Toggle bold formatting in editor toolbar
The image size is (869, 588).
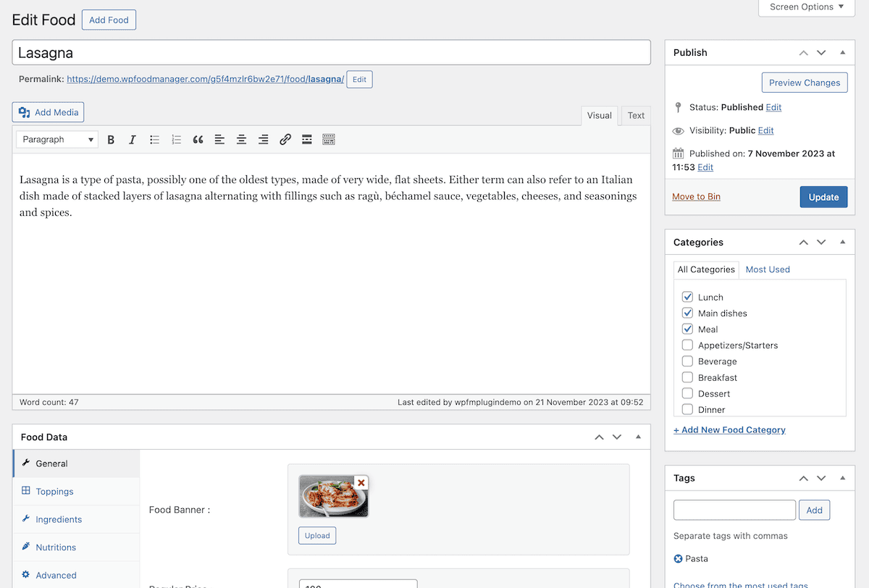[x=111, y=140]
